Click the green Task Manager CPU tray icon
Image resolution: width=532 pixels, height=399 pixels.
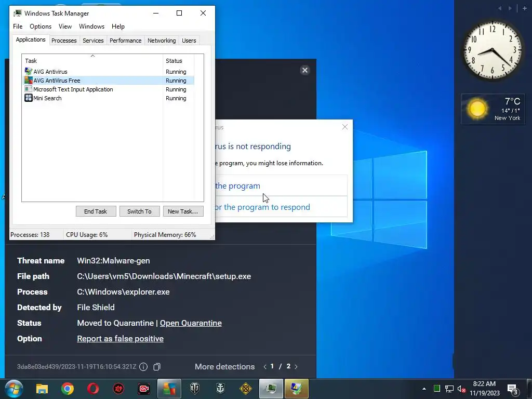(437, 389)
